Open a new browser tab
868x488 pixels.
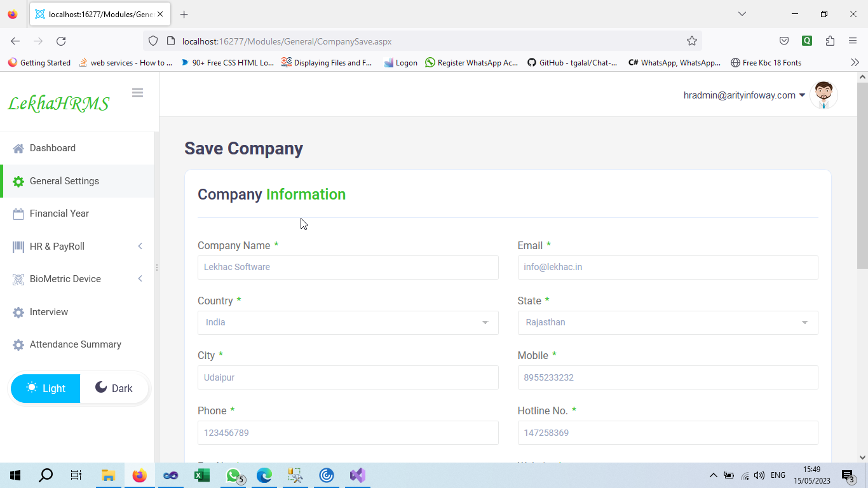[x=184, y=14]
